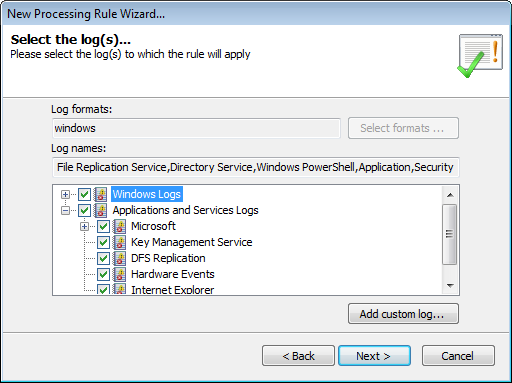Click Add custom log button

coord(403,314)
